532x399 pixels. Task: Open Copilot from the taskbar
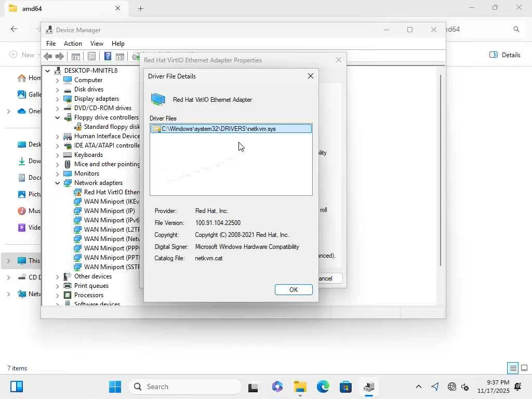pyautogui.click(x=277, y=387)
